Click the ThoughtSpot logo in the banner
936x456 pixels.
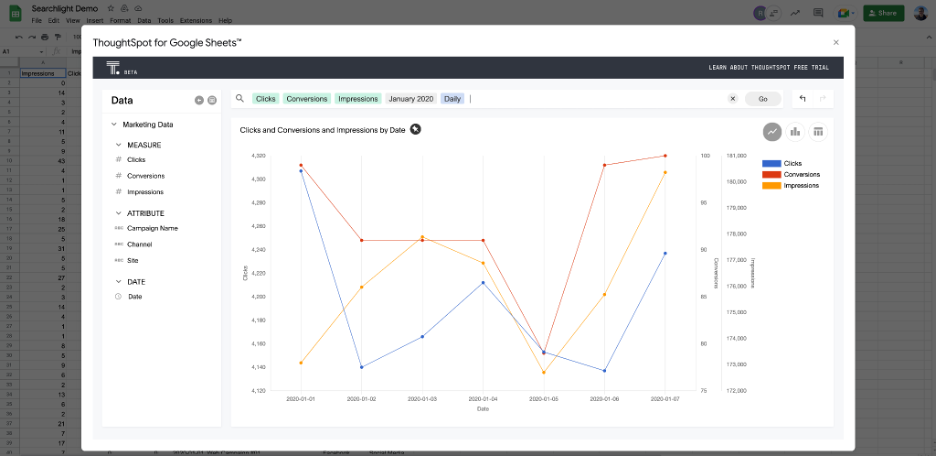click(x=113, y=67)
